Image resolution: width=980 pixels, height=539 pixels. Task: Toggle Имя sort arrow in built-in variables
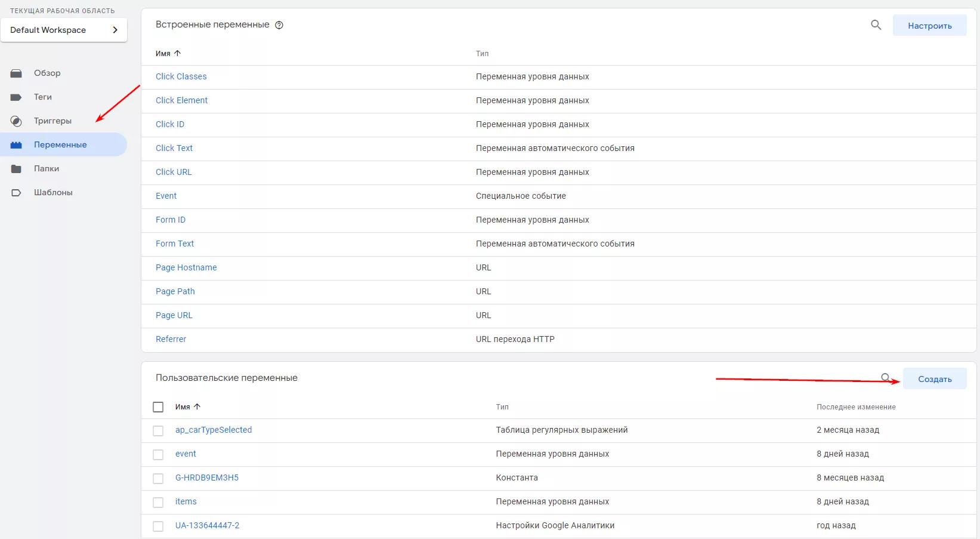[x=177, y=53]
